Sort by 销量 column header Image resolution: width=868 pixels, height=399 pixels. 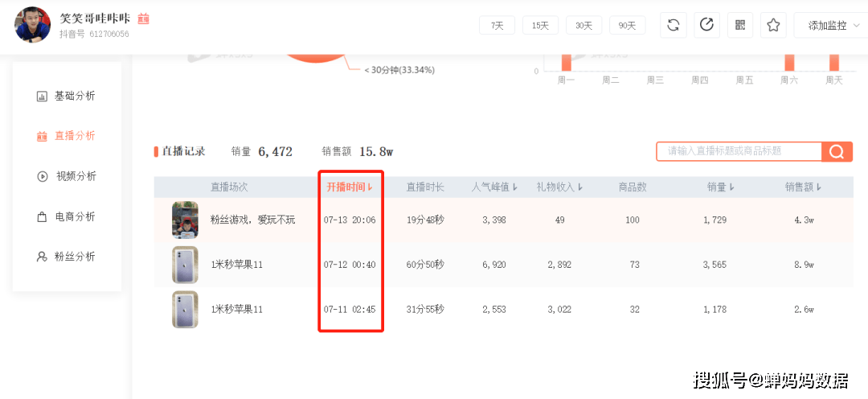721,187
